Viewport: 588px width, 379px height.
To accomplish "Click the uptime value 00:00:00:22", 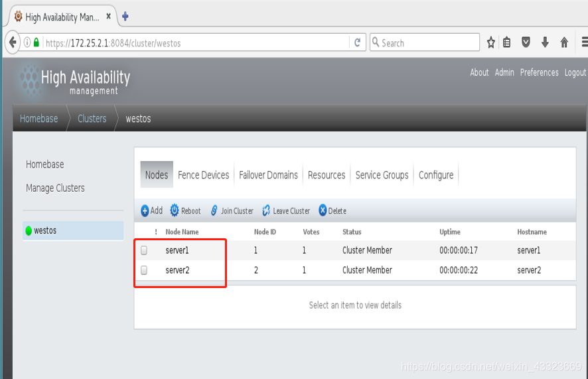I will coord(458,270).
